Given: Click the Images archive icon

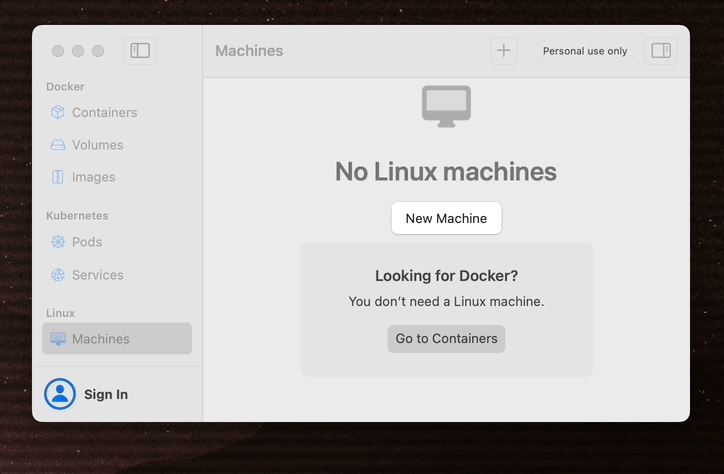Looking at the screenshot, I should [x=58, y=177].
